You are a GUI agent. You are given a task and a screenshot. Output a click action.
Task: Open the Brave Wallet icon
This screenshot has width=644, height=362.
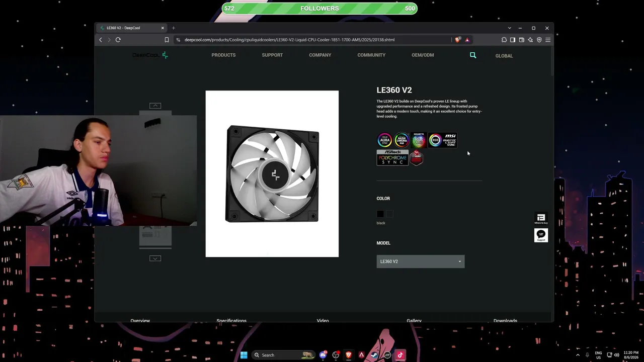[x=522, y=40]
